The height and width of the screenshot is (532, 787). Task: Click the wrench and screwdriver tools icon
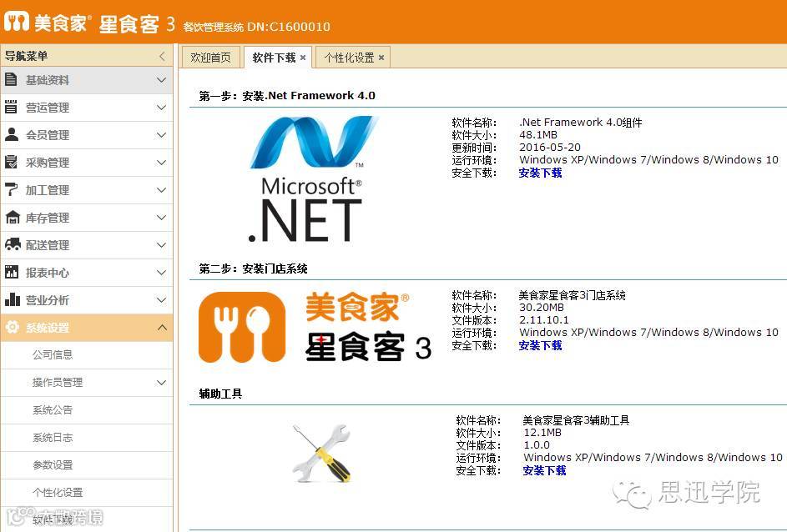click(x=321, y=453)
